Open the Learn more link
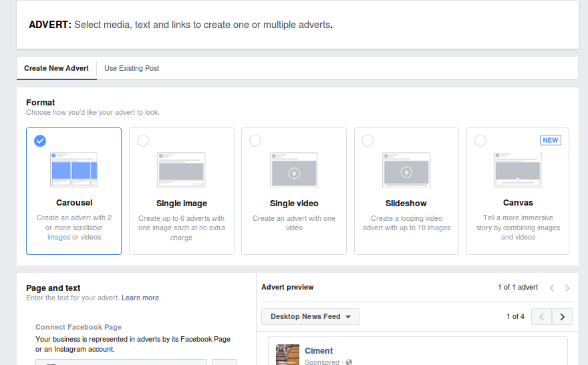The image size is (588, 365). tap(140, 298)
